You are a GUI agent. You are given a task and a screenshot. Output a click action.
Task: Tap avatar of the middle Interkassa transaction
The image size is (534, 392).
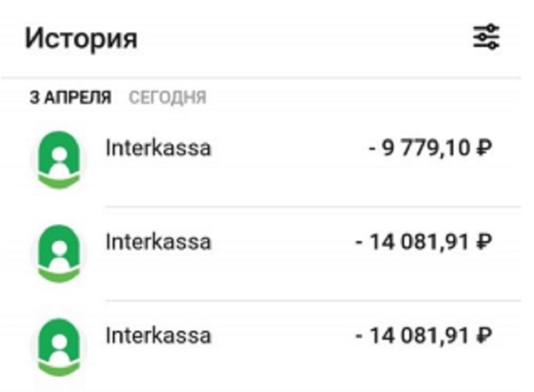click(x=59, y=253)
